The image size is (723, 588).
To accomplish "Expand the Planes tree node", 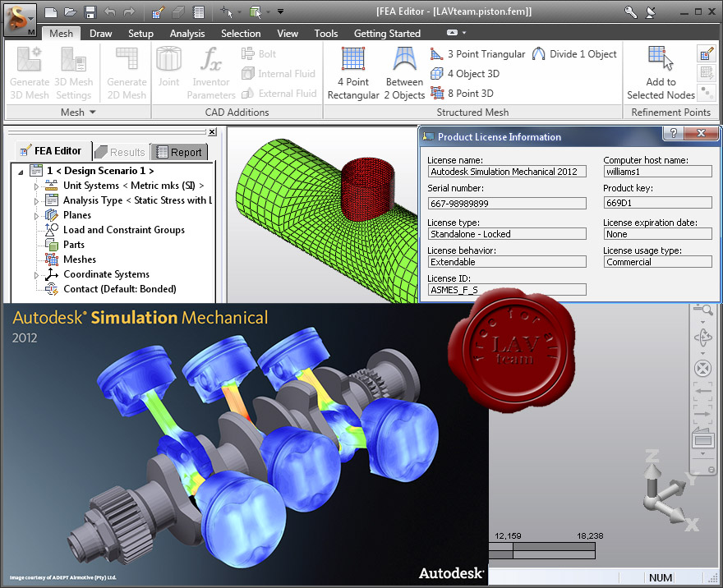I will pyautogui.click(x=36, y=216).
